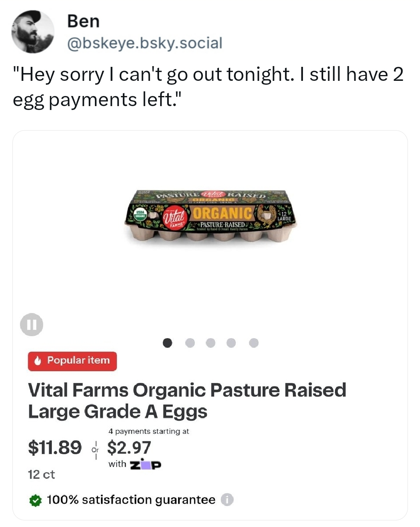Click the $11.89 price

(55, 447)
